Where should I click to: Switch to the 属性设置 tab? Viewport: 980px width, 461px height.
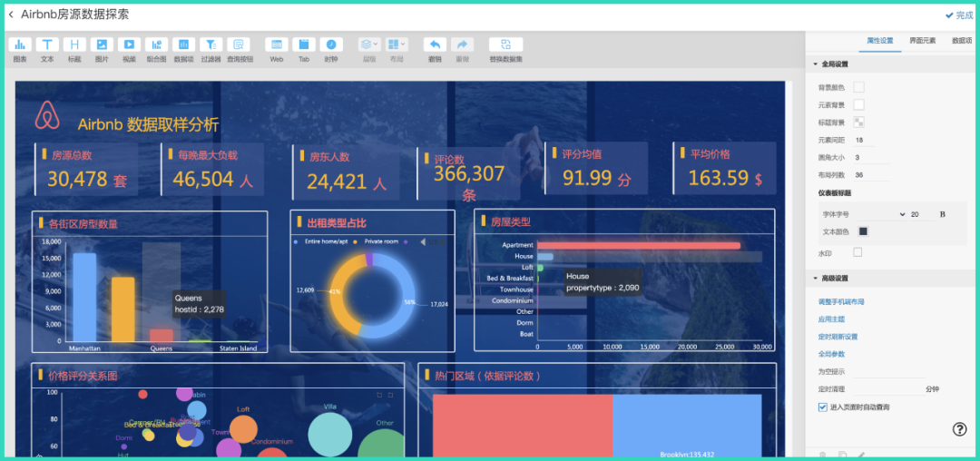(x=879, y=41)
